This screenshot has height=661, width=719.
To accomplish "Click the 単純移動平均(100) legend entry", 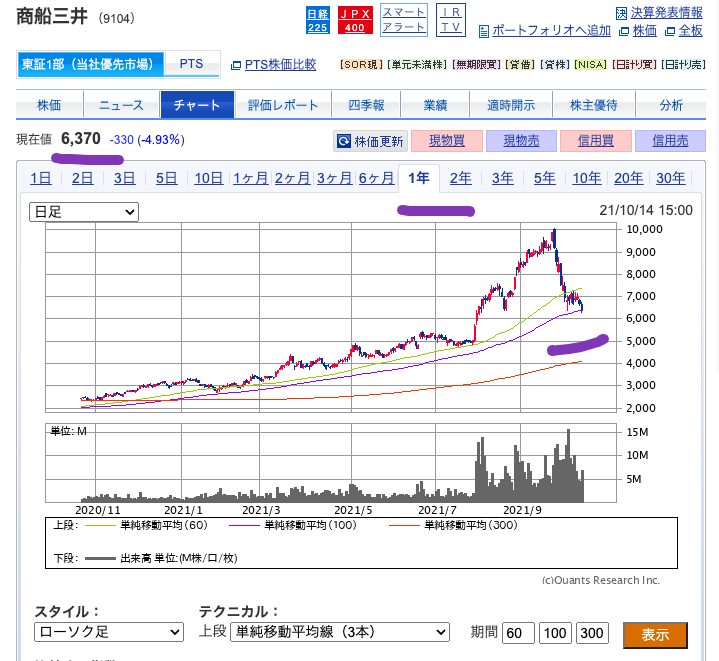I will pos(293,525).
